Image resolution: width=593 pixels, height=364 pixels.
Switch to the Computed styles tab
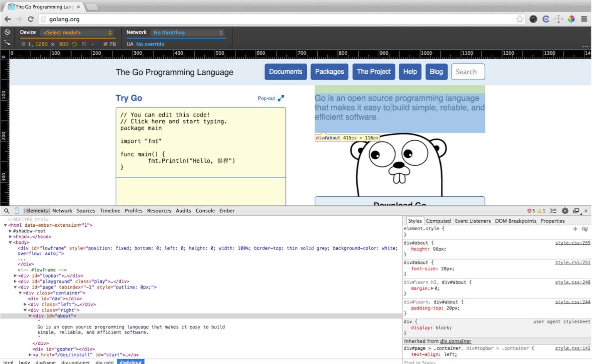point(438,221)
